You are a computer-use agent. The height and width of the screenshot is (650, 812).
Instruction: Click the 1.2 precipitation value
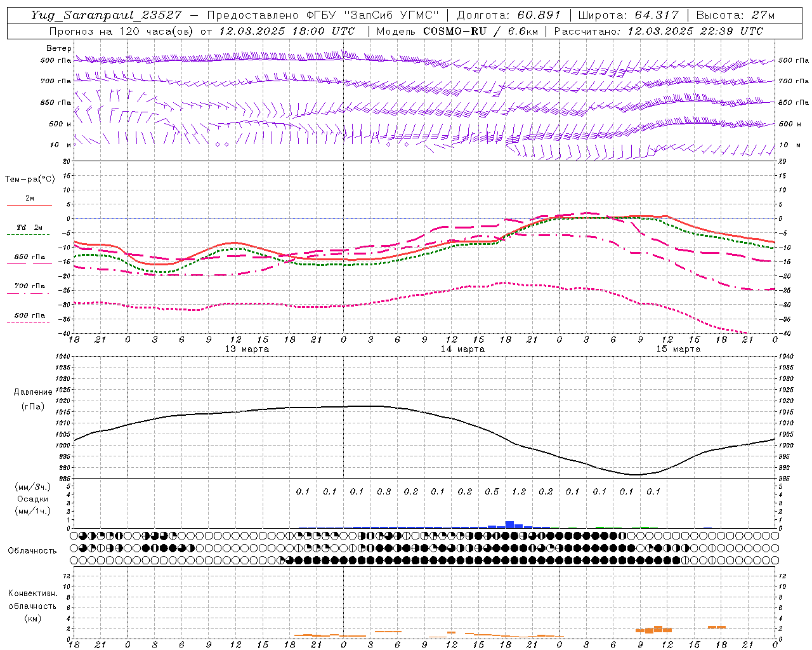coord(519,492)
